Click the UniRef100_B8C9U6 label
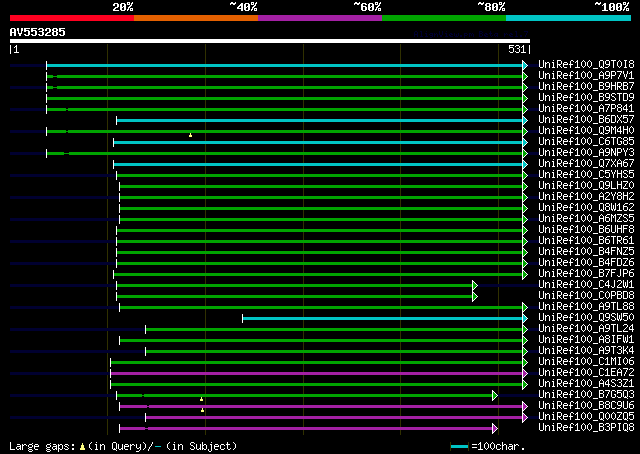 click(x=586, y=406)
